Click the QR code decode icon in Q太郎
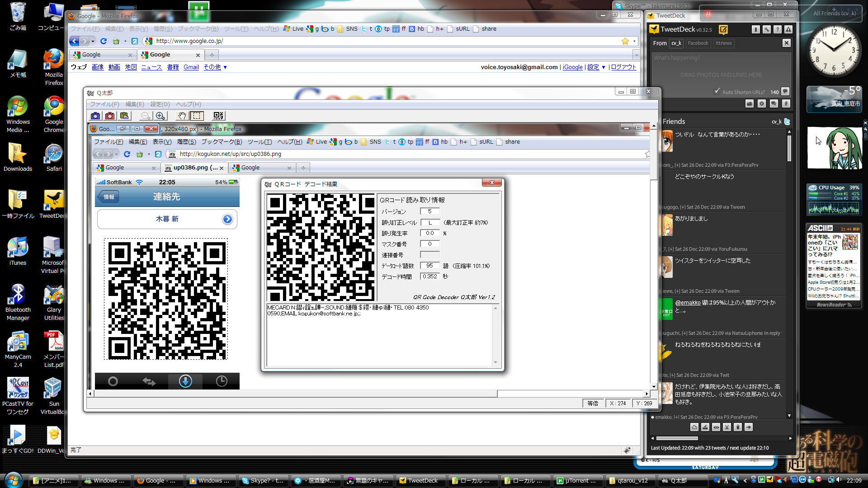Viewport: 868px width, 488px height. click(x=218, y=116)
